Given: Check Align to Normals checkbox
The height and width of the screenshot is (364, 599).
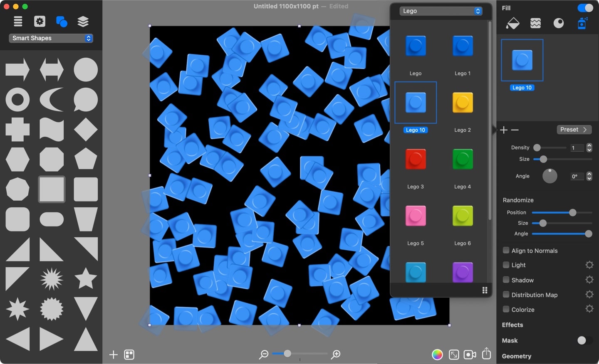Looking at the screenshot, I should coord(506,250).
